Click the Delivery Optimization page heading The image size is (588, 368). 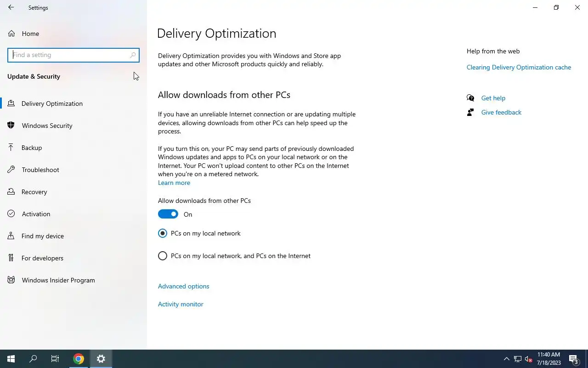pos(217,34)
